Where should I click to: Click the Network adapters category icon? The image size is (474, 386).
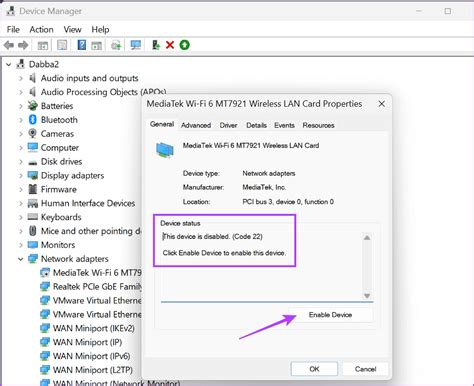pyautogui.click(x=33, y=258)
